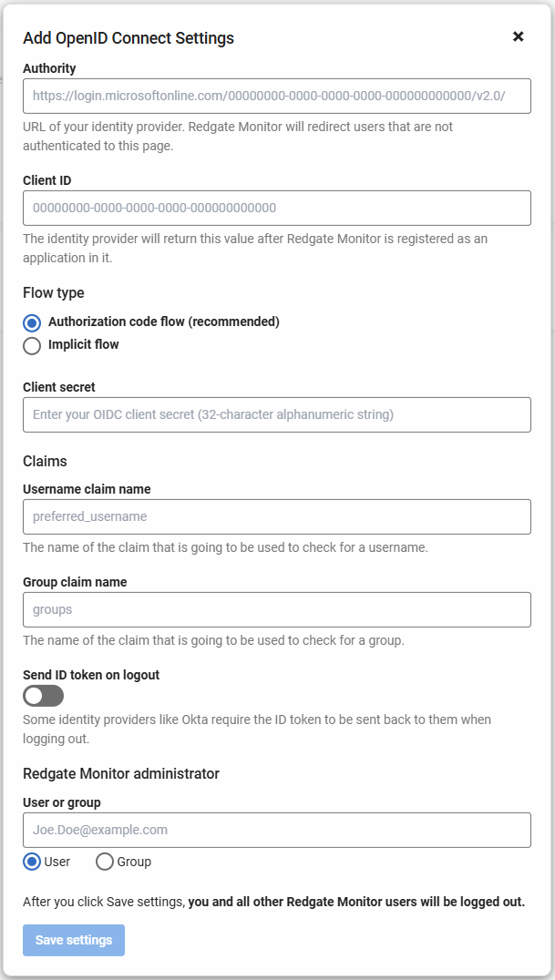Select the Group radio button
Image resolution: width=555 pixels, height=980 pixels.
click(105, 862)
